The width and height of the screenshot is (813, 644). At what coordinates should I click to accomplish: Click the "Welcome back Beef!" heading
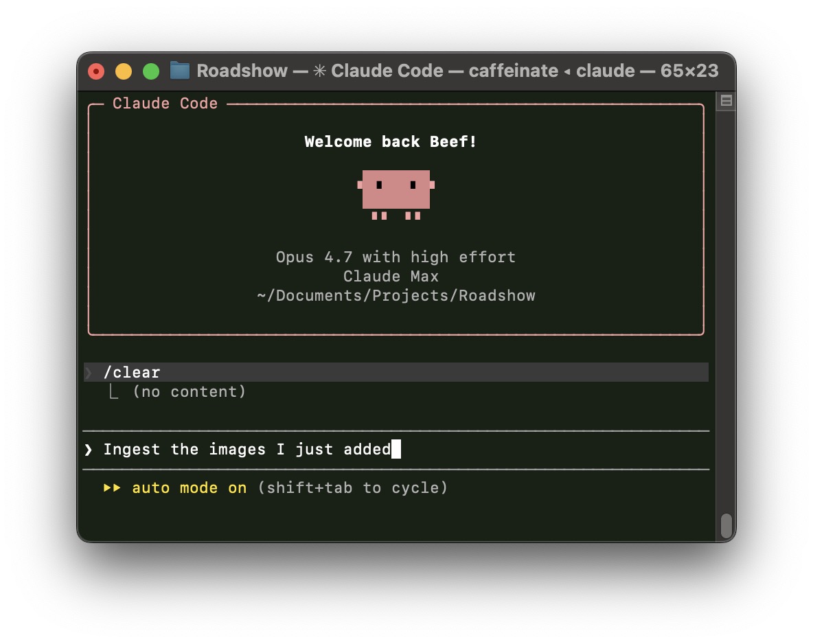[x=391, y=141]
